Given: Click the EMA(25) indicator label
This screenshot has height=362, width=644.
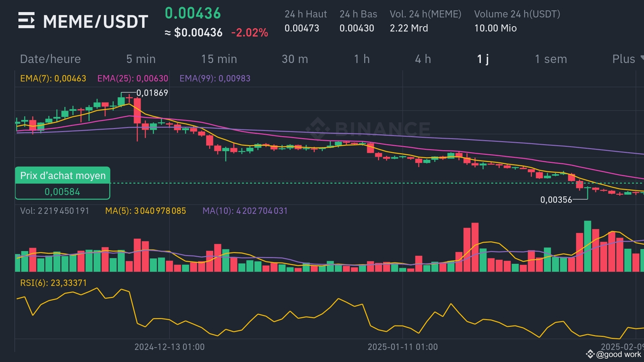Looking at the screenshot, I should click(133, 78).
